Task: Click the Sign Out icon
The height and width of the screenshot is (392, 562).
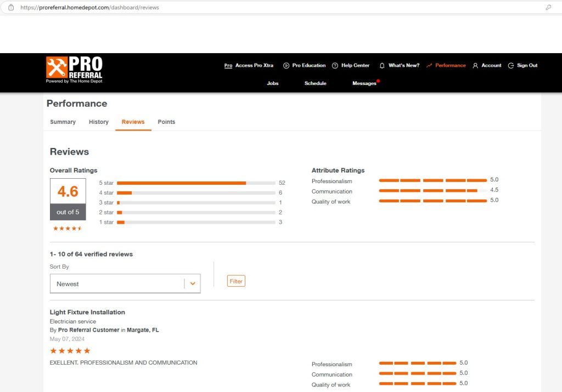Action: [511, 66]
